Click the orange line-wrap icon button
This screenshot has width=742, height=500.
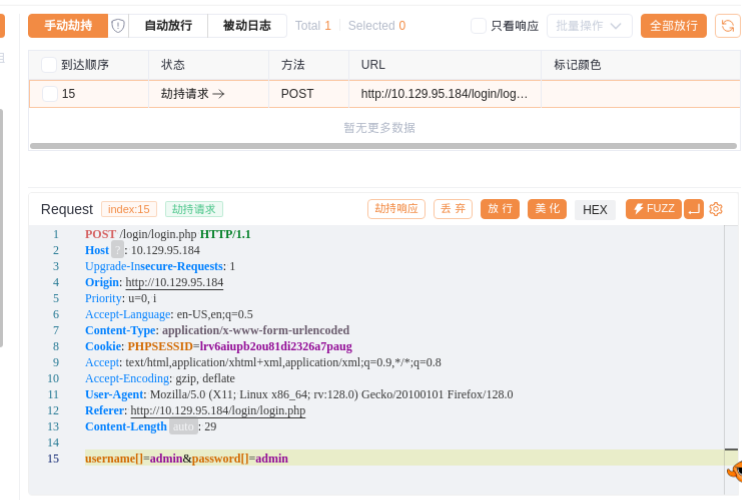[x=694, y=209]
